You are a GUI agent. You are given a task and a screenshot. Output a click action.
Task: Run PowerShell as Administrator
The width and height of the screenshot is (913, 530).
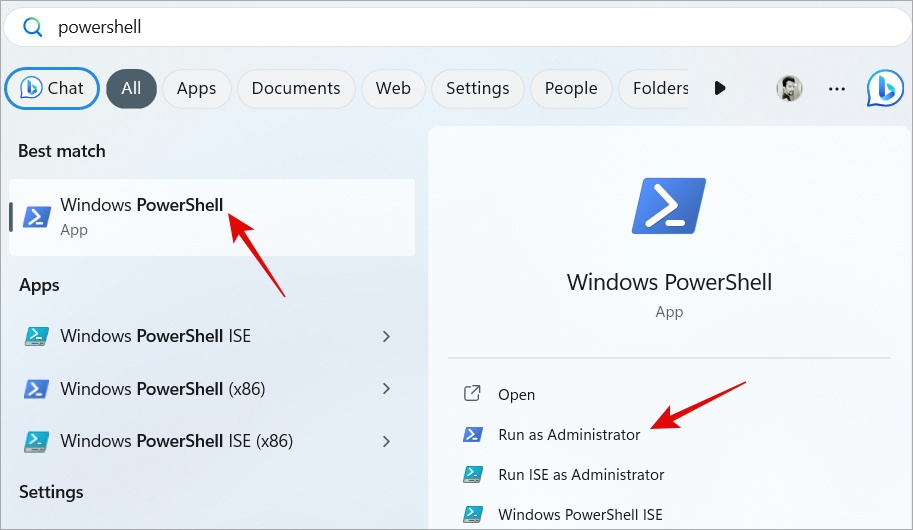569,435
